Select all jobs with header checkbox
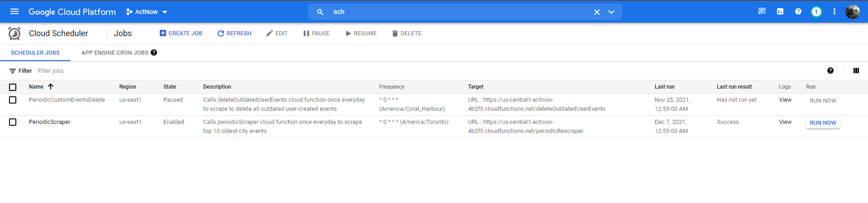868x203 pixels. tap(13, 87)
